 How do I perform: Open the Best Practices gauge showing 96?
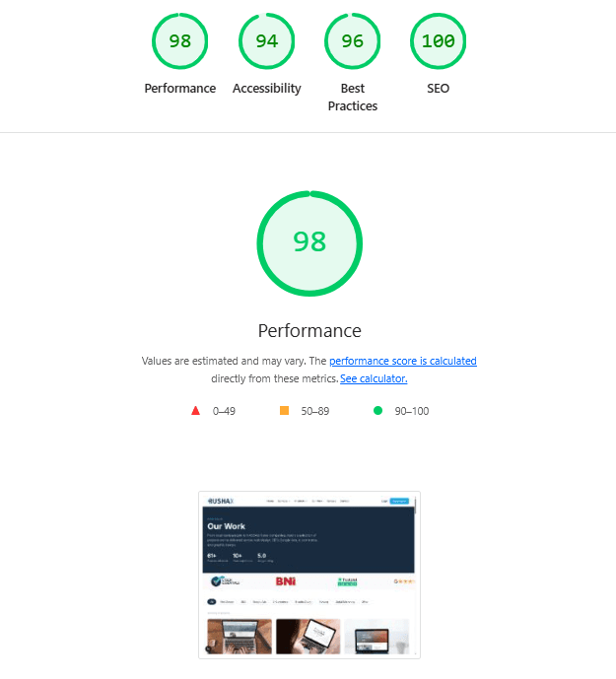click(x=352, y=41)
